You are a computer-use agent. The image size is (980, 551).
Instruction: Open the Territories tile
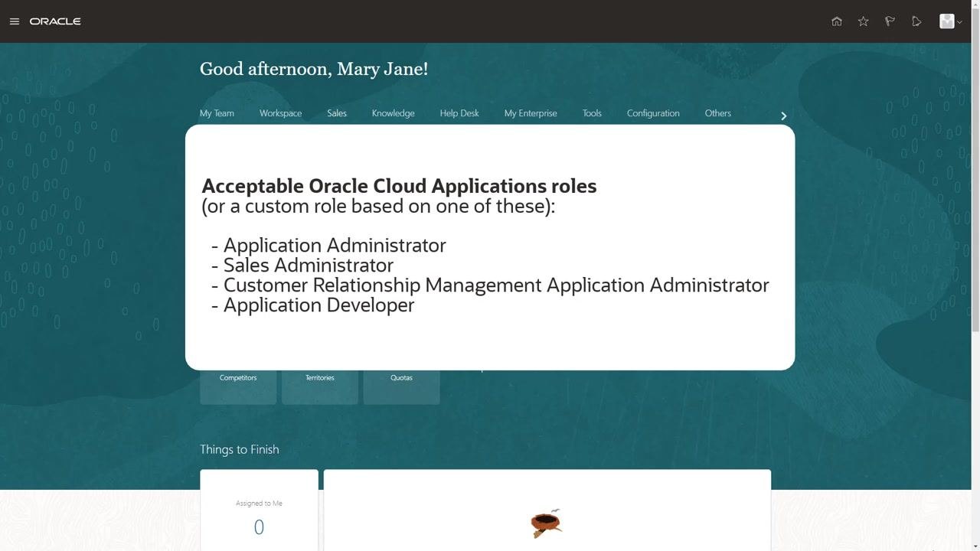[320, 386]
